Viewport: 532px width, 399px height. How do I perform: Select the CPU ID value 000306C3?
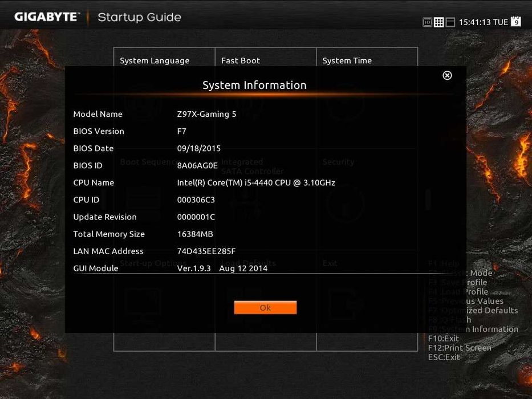pos(196,200)
